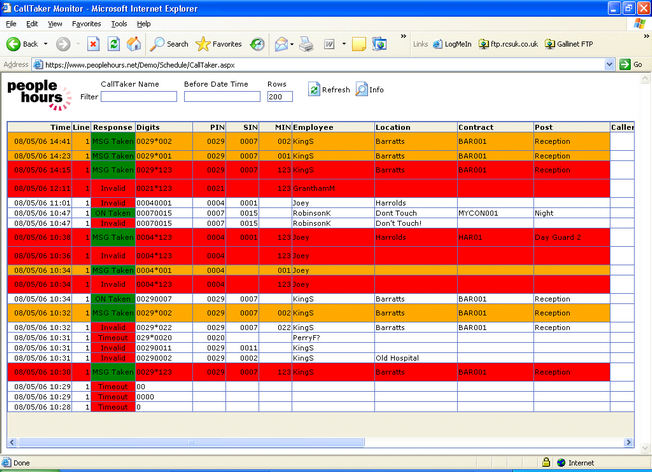Click the CallTaker Name filter field
The width and height of the screenshot is (652, 472).
tap(138, 97)
